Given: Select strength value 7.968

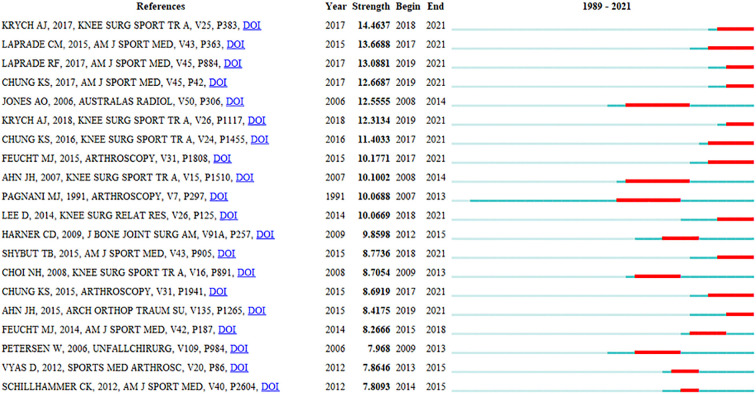Looking at the screenshot, I should [378, 349].
